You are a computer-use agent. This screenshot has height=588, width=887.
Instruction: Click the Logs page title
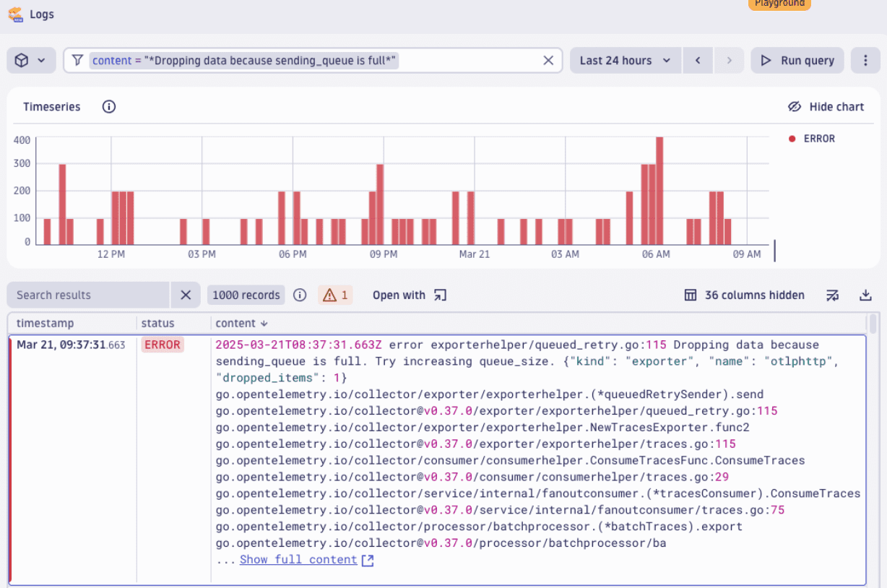(42, 14)
